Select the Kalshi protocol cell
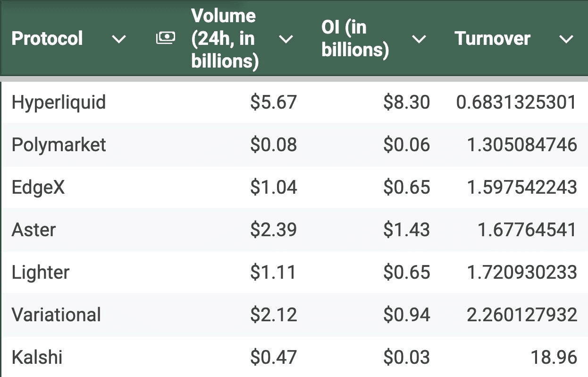The image size is (588, 377). click(37, 357)
